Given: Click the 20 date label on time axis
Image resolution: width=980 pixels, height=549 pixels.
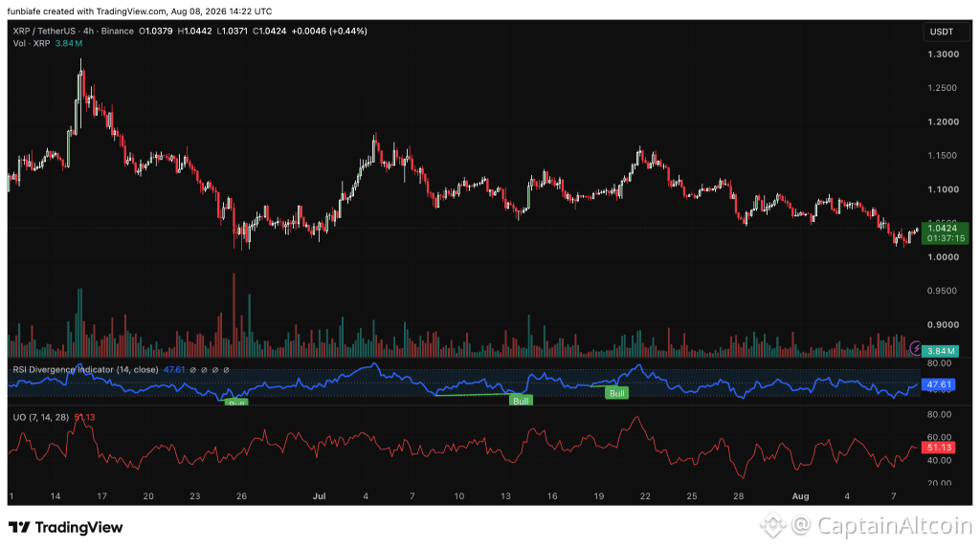Looking at the screenshot, I should pyautogui.click(x=148, y=496).
